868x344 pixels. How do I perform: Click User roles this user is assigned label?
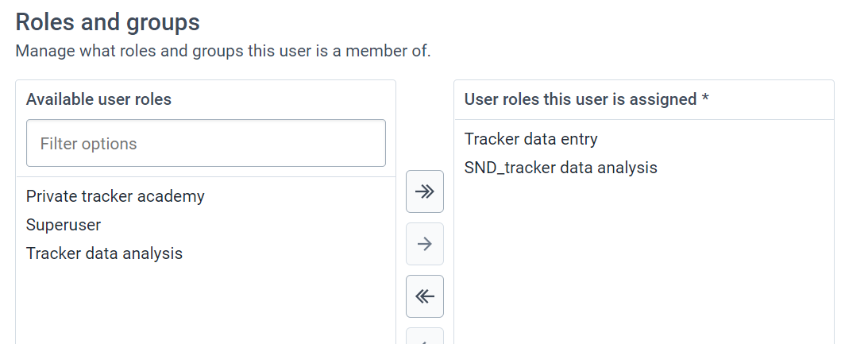(x=581, y=99)
